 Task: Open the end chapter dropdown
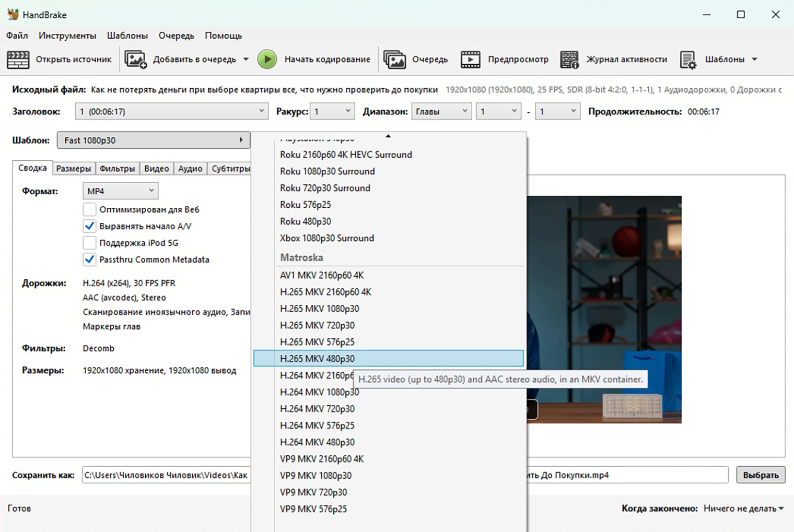pyautogui.click(x=557, y=111)
